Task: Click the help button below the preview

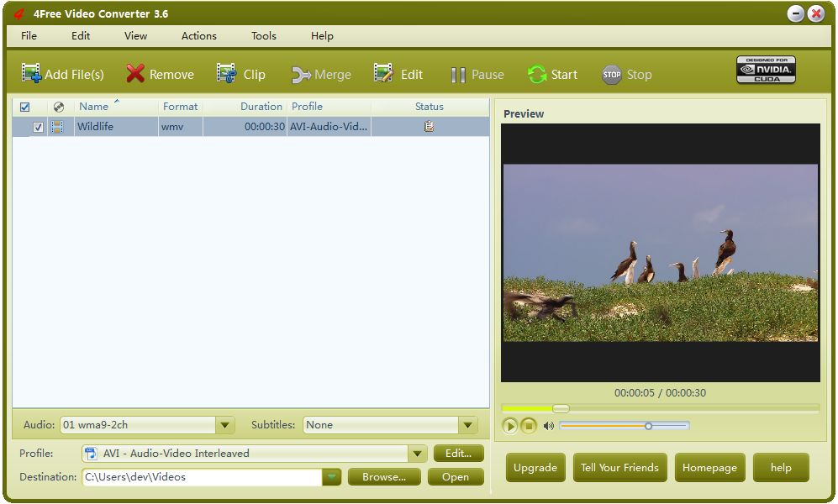Action: (x=781, y=468)
